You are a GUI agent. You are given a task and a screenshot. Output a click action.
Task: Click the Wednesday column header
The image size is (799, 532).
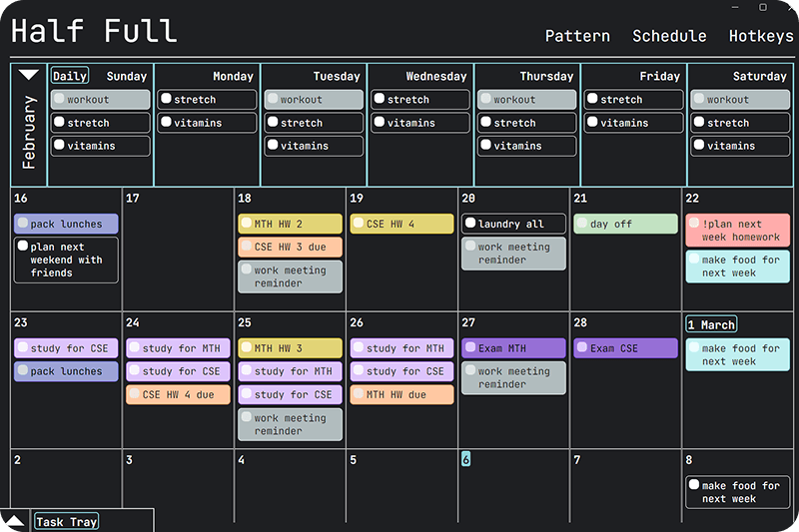(x=436, y=77)
